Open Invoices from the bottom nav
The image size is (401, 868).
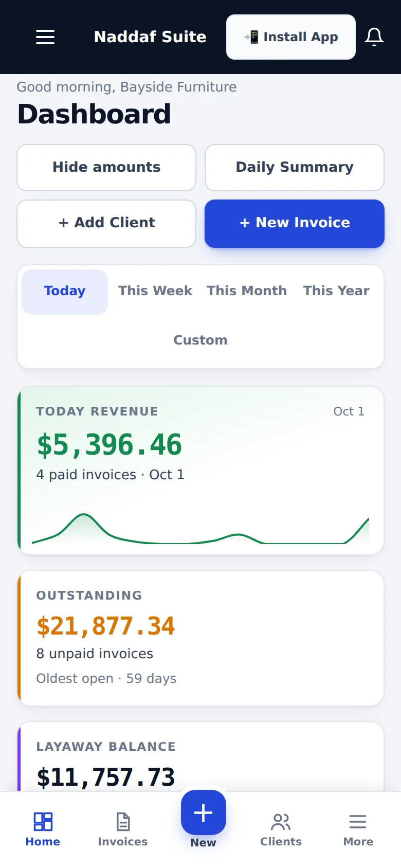pyautogui.click(x=123, y=829)
